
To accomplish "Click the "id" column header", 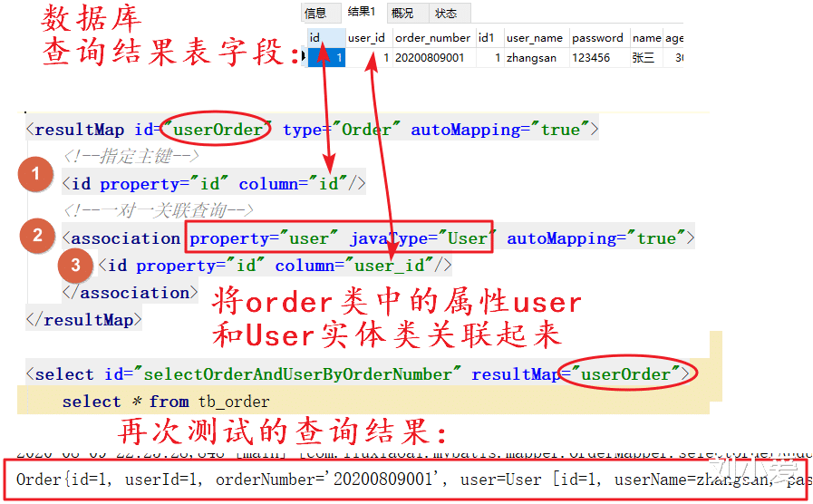I will click(x=326, y=38).
